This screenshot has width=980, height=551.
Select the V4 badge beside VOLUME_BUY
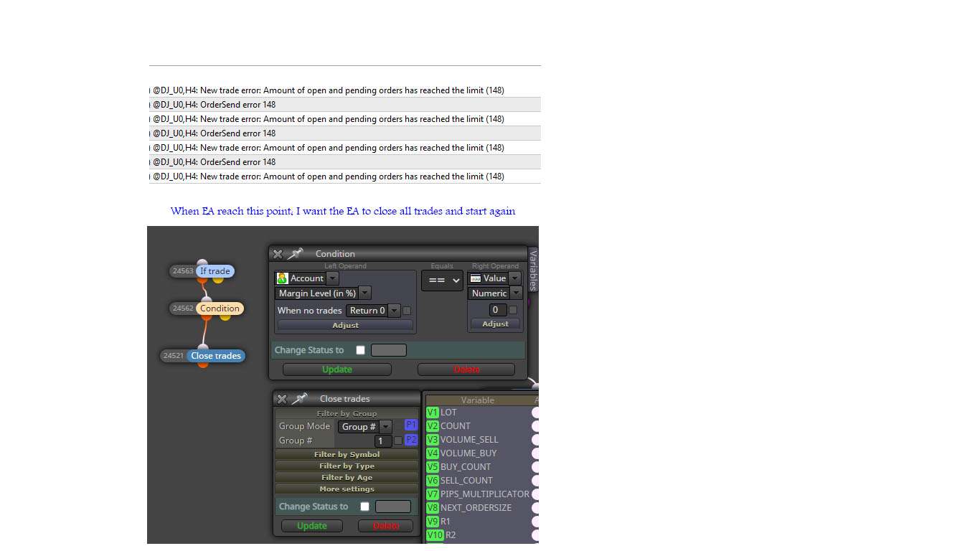[x=432, y=453]
